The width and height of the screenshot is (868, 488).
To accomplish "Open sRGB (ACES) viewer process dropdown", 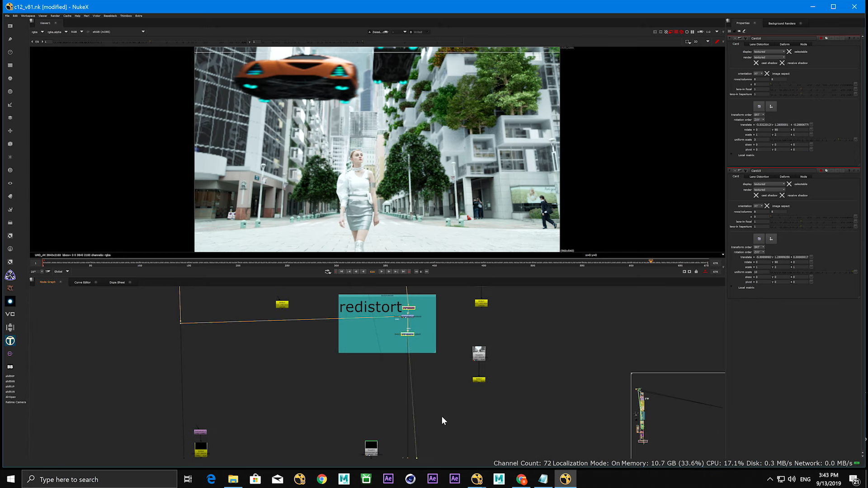I will 118,32.
